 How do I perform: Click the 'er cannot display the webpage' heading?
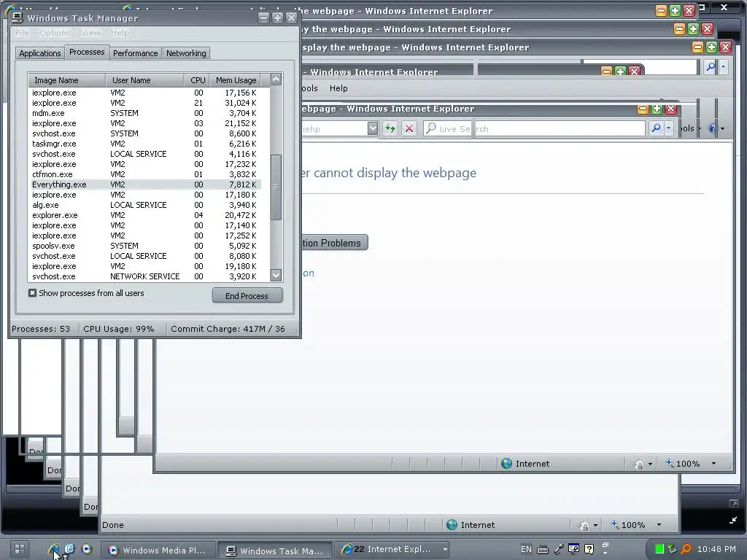point(388,173)
